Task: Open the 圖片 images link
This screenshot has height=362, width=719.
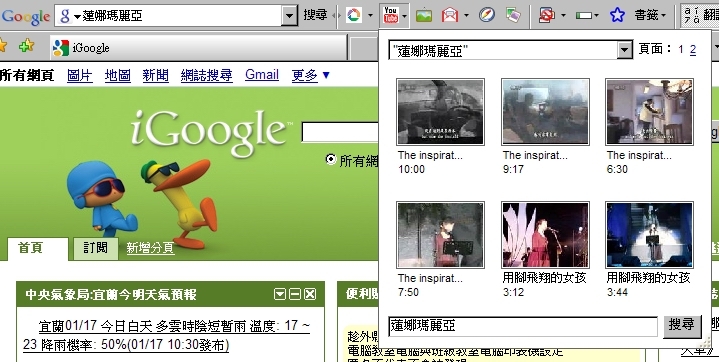Action: [80, 75]
